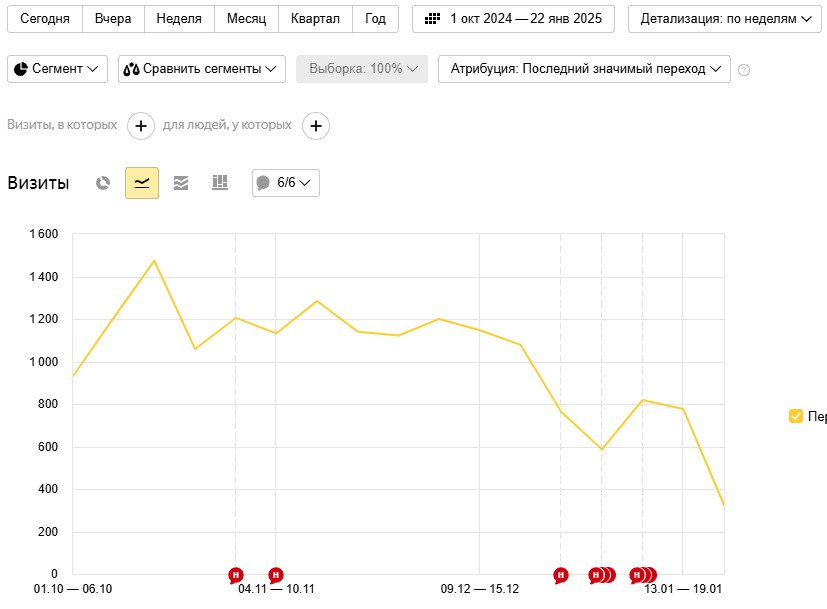Open Детализация: по неделям dropdown
Viewport: 827px width, 609px height.
pyautogui.click(x=725, y=18)
